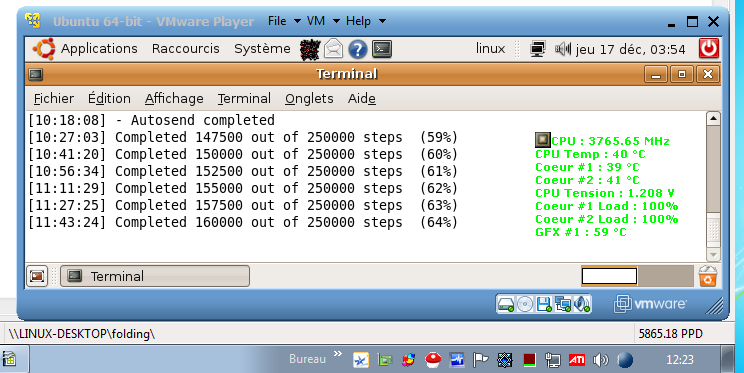Viewport: 744px width, 373px height.
Task: Click VMware CD/DVD drive device icon
Action: click(525, 304)
